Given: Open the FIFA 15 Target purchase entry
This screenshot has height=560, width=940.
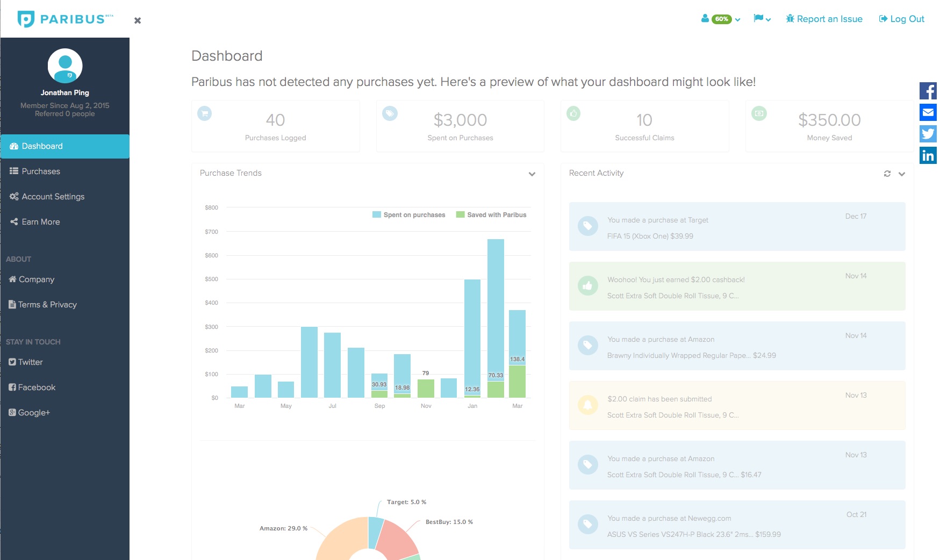Looking at the screenshot, I should pos(737,226).
